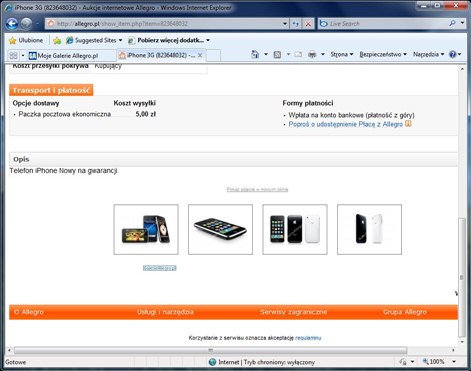Open thumbnail showing black and white iPhone backs
Viewport: 471px width, 371px height.
(x=369, y=229)
